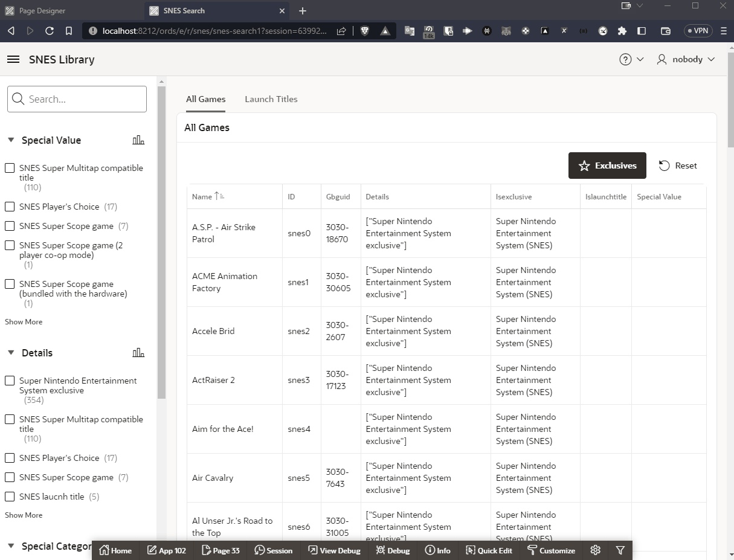Viewport: 734px width, 560px height.
Task: Bookmark this page icon
Action: (69, 31)
